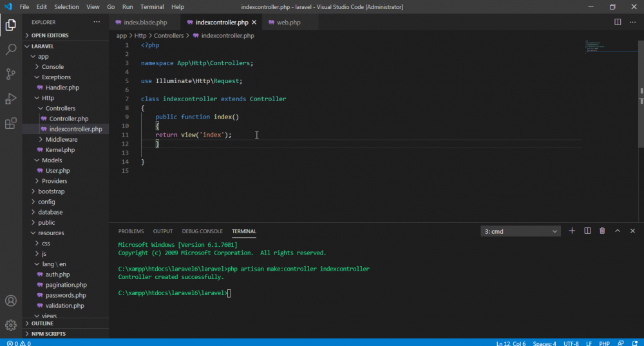Expand the NPM SCRIPTS section
Screen dimensions: 644x346
[66, 334]
